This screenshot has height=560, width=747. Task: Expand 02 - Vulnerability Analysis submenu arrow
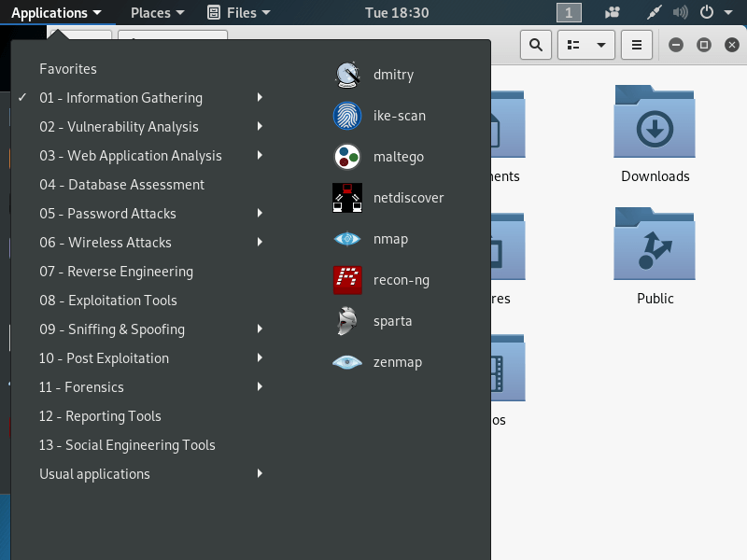point(260,126)
